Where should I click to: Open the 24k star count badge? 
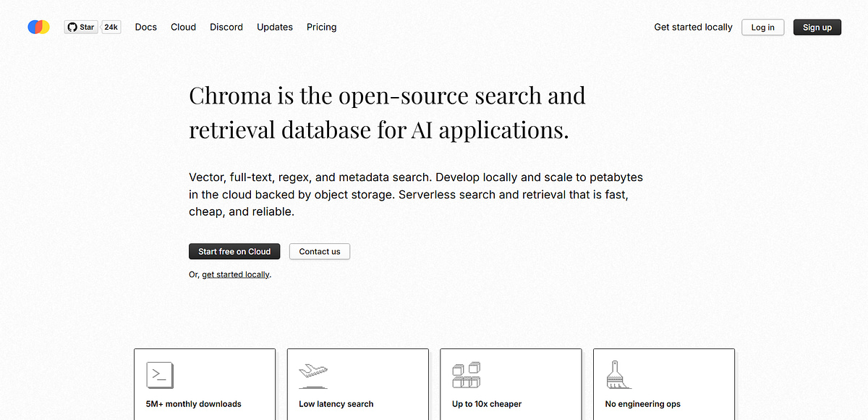pyautogui.click(x=111, y=27)
